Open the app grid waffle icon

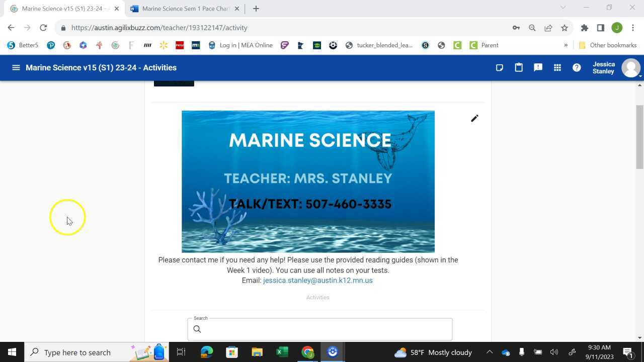[x=557, y=67]
